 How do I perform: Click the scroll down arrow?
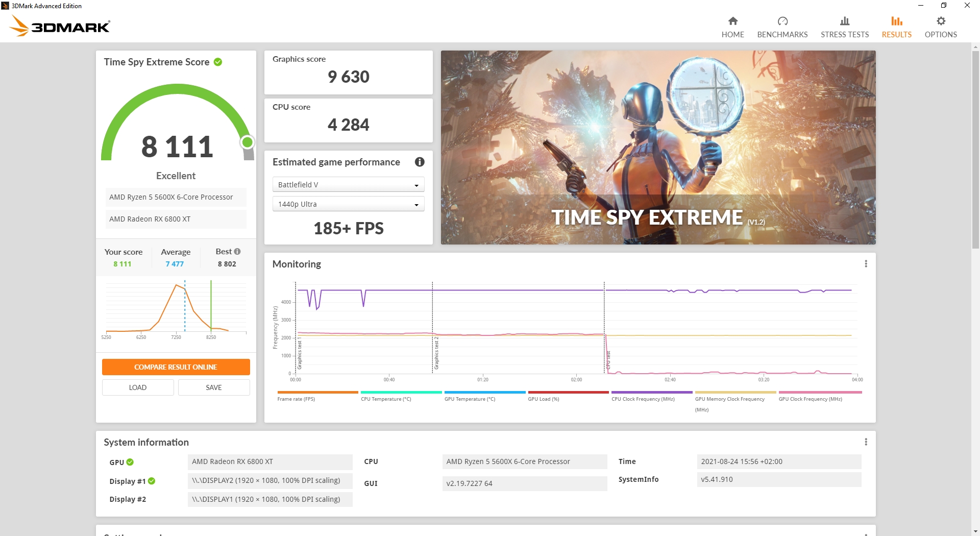point(975,531)
